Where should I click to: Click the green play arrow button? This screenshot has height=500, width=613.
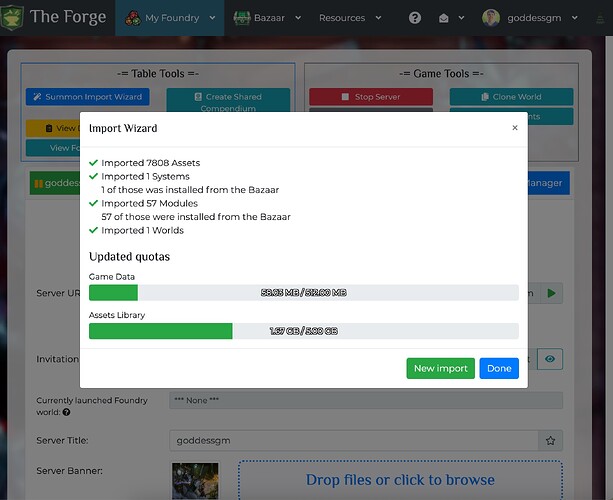[x=550, y=293]
